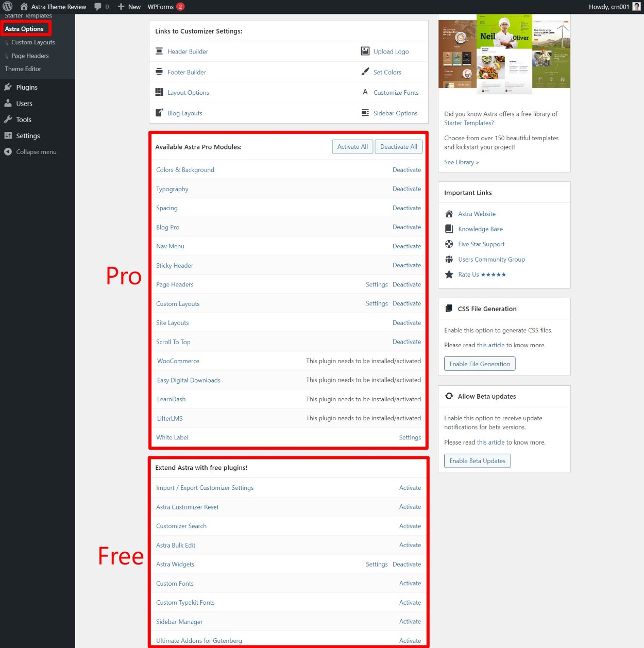Open Custom Layouts submenu item
Image resolution: width=644 pixels, height=648 pixels.
click(x=33, y=42)
